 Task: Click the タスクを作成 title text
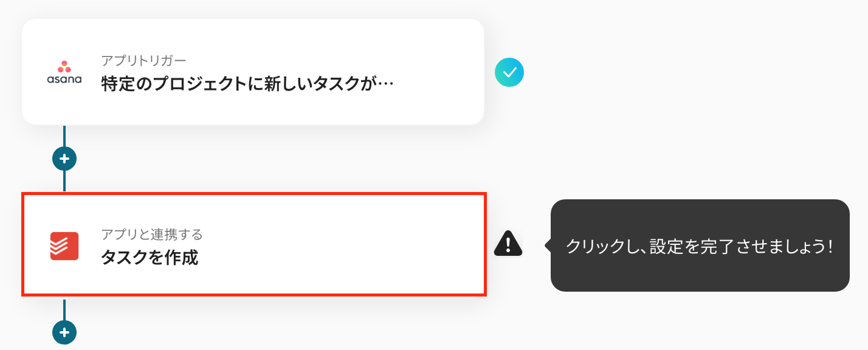(150, 258)
